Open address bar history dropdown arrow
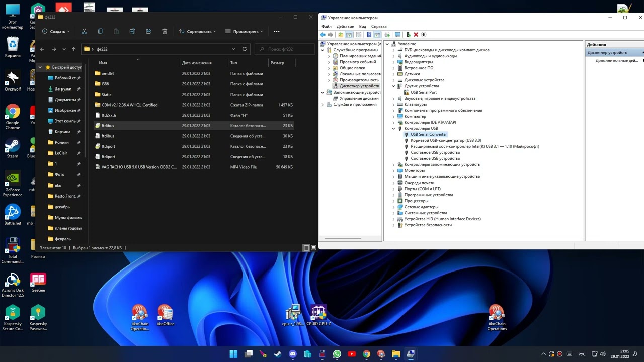This screenshot has width=644, height=362. 233,49
